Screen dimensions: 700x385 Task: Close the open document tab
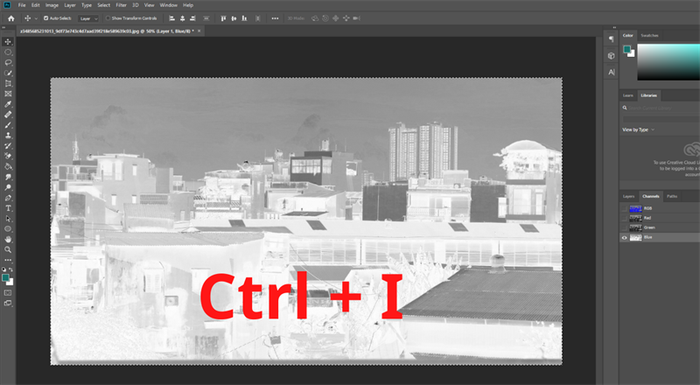199,31
